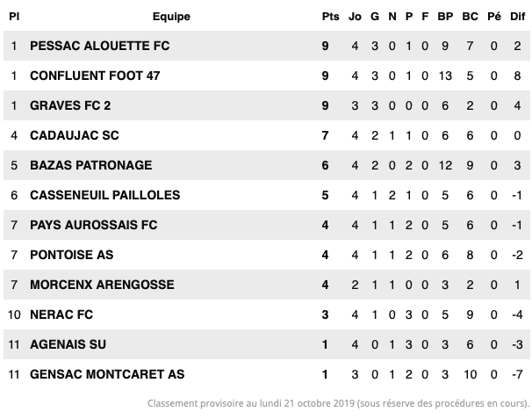Click the Classement provisoire footer note
Image resolution: width=532 pixels, height=419 pixels.
click(338, 403)
